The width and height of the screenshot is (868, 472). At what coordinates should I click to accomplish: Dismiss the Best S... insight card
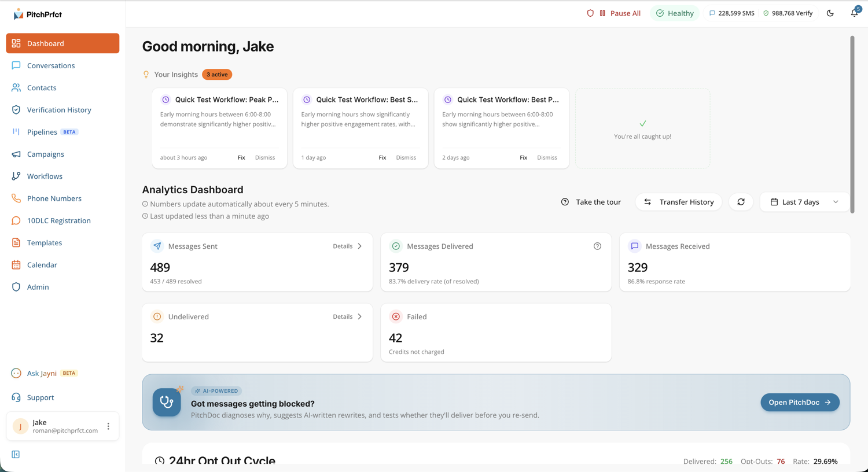point(406,157)
